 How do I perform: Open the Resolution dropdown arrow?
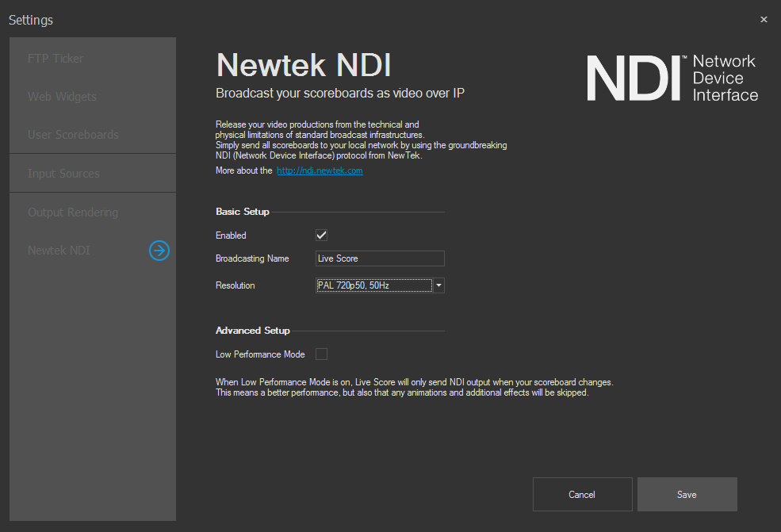coord(438,285)
